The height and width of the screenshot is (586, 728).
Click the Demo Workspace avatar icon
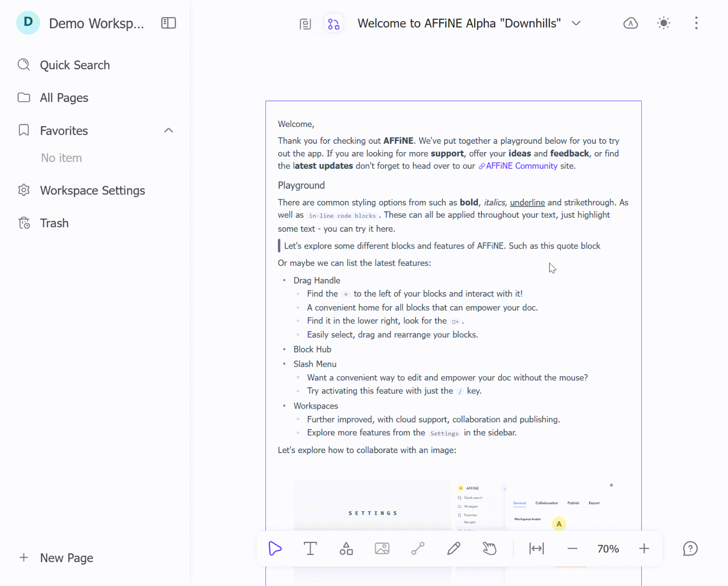pyautogui.click(x=28, y=23)
